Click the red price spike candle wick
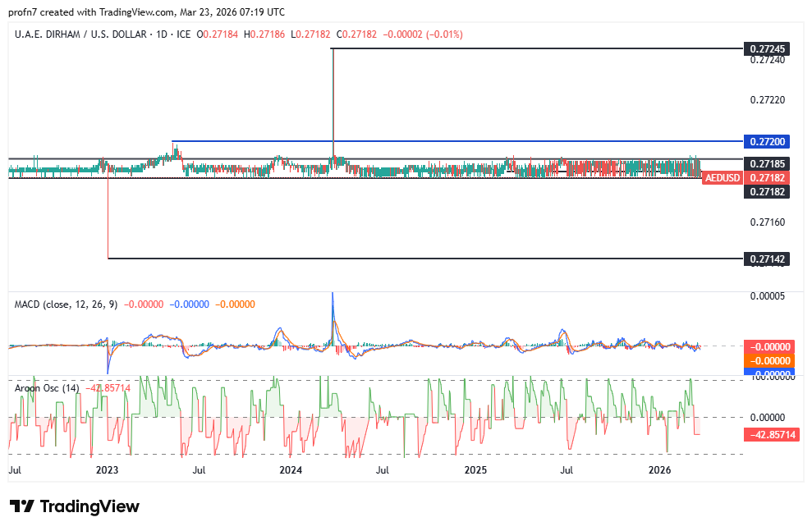 coord(333,98)
